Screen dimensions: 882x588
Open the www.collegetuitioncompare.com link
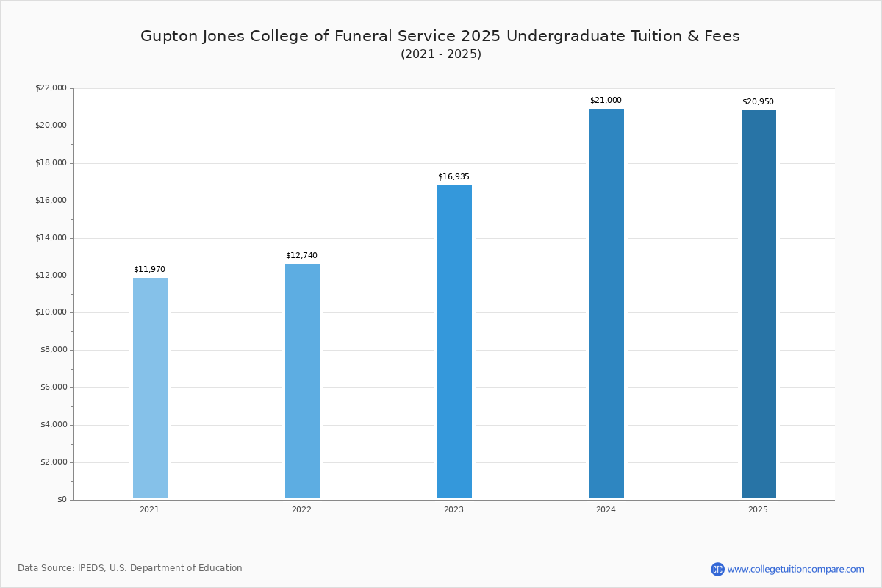point(795,569)
